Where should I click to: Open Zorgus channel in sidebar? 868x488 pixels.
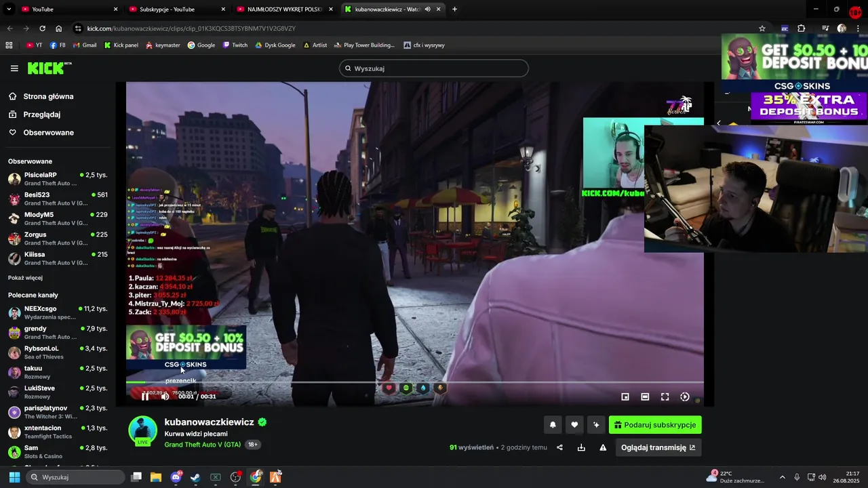click(x=58, y=239)
